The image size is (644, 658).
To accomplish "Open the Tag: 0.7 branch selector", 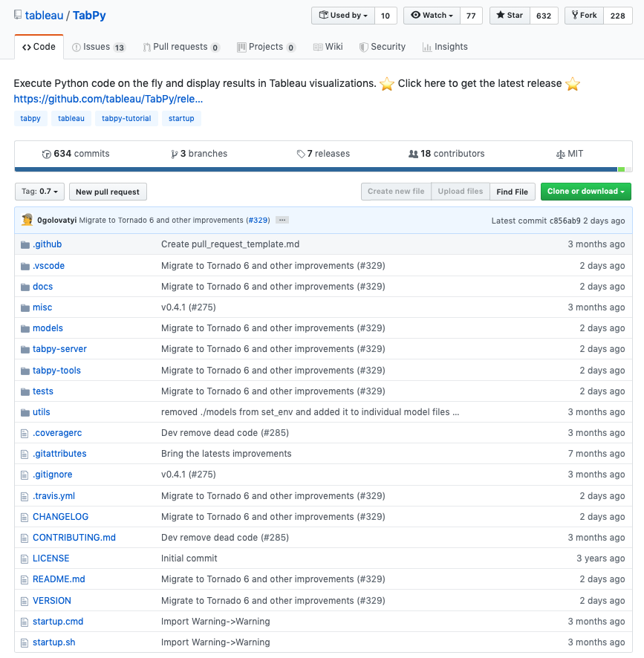I will click(x=39, y=192).
